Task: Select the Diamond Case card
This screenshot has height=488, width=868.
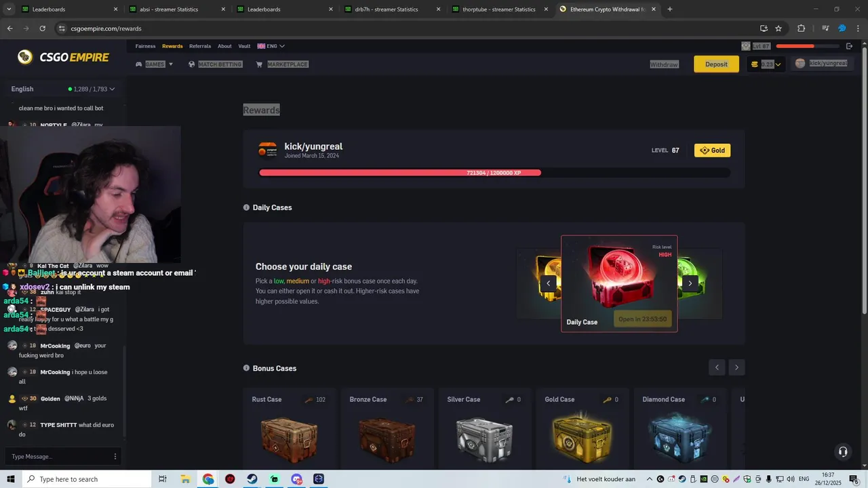Action: [679, 429]
